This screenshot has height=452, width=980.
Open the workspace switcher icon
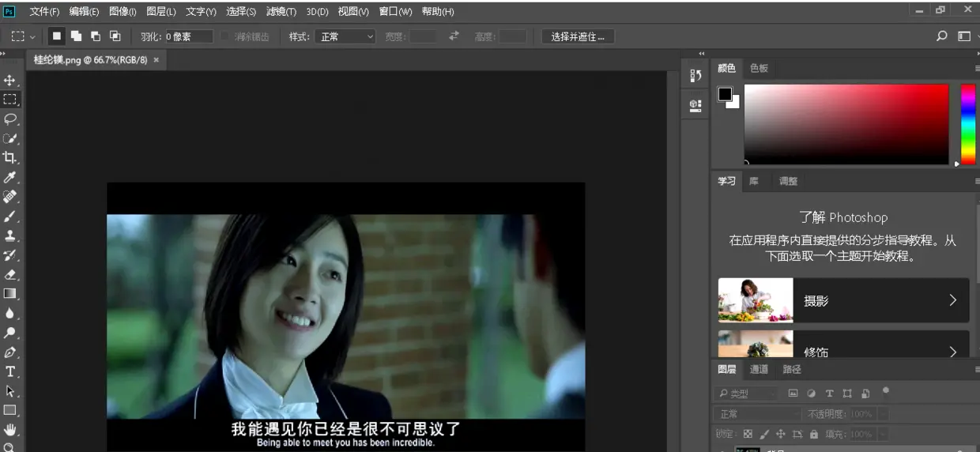point(964,36)
